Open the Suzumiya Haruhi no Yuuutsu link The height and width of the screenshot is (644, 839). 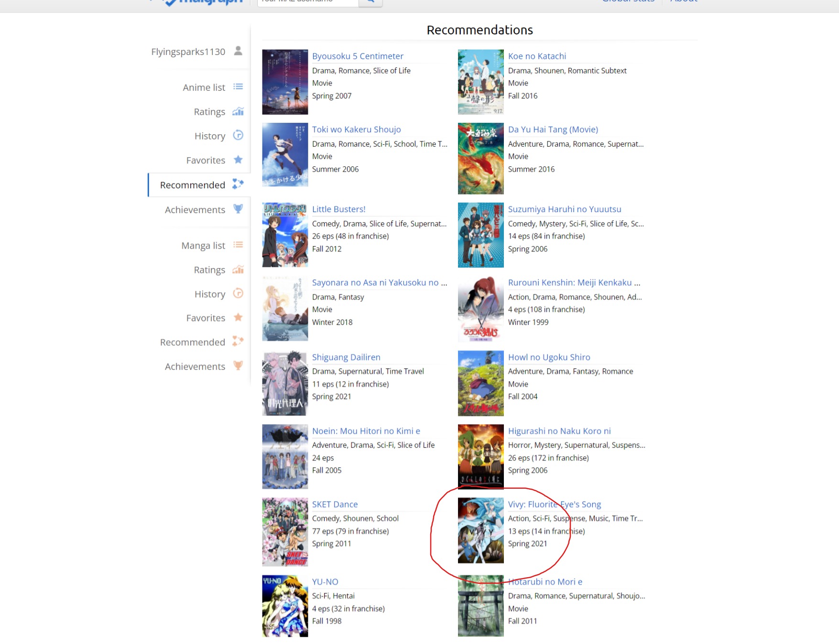click(x=565, y=209)
